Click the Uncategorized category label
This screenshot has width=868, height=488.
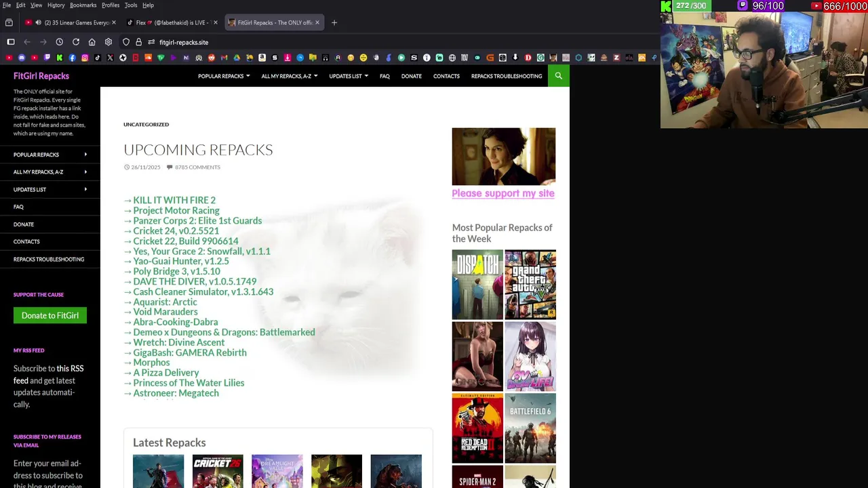coord(146,124)
